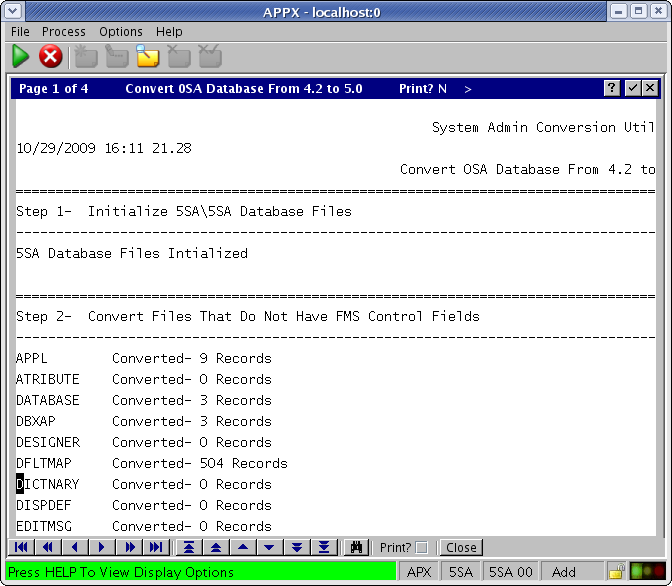Click the red cancel X icon
The width and height of the screenshot is (672, 586).
click(51, 57)
